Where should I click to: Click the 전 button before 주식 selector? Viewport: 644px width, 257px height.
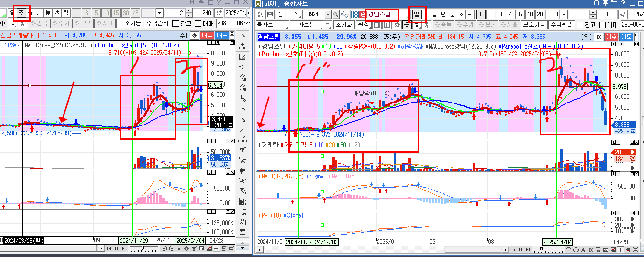tap(280, 14)
